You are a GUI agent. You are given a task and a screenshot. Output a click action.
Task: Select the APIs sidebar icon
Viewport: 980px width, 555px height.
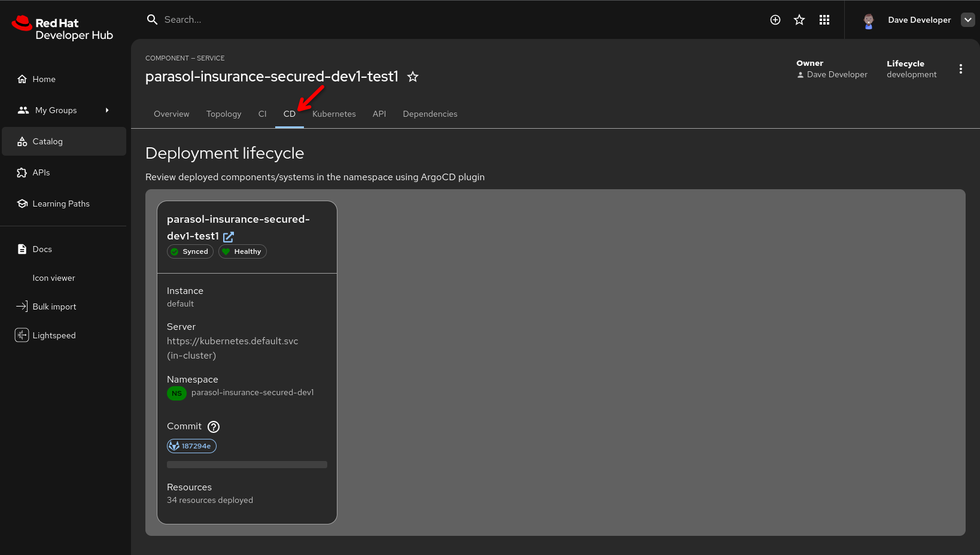[x=22, y=172]
